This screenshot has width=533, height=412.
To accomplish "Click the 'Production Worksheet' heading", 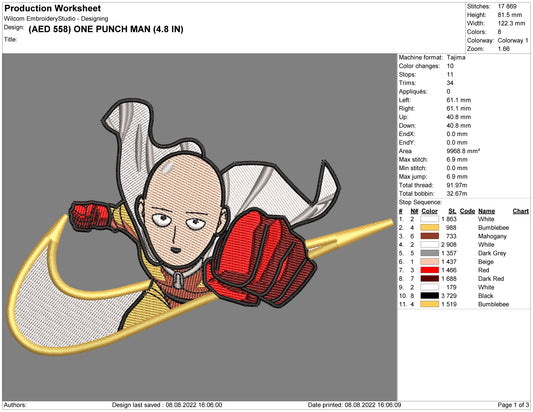I will click(53, 8).
